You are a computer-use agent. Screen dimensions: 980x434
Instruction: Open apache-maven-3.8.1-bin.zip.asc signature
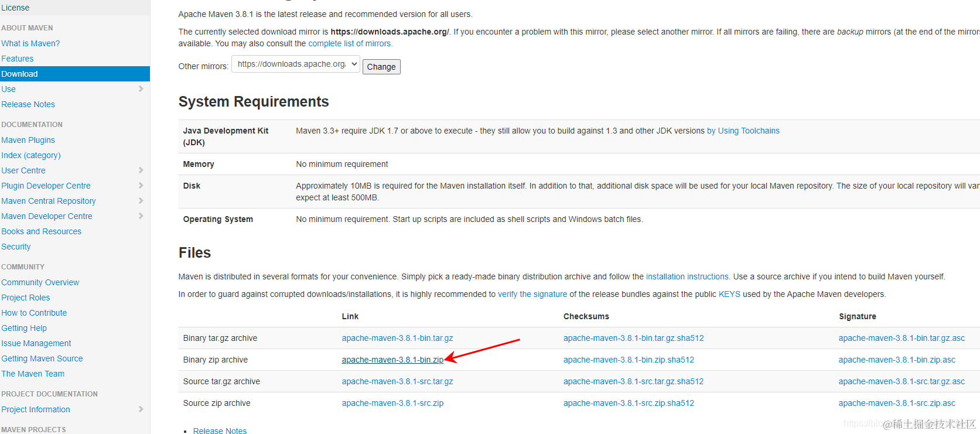tap(897, 360)
